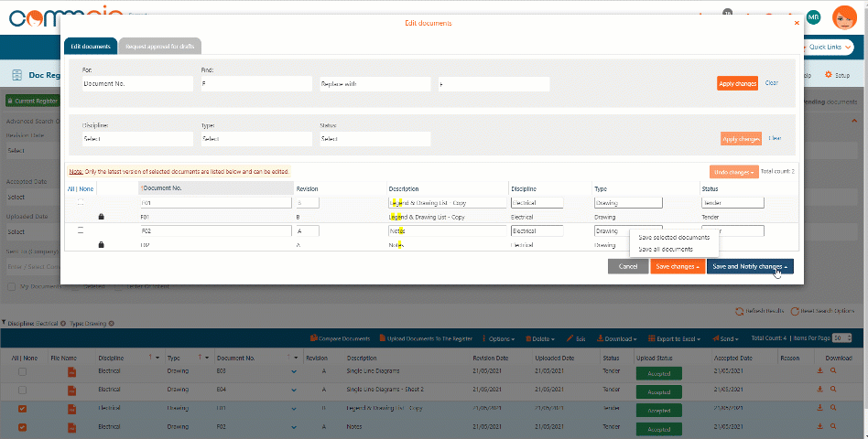Open the Send toolbar menu
The height and width of the screenshot is (439, 868).
pos(727,339)
